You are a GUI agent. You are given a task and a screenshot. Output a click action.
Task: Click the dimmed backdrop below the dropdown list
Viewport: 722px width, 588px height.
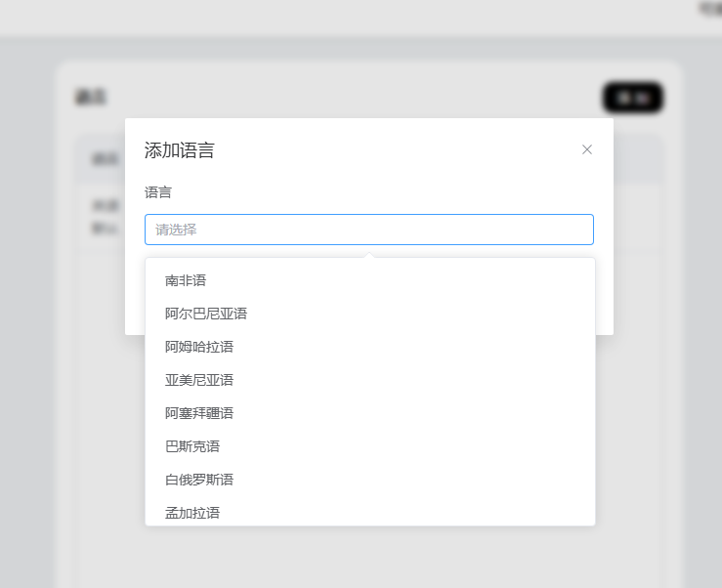point(369,557)
